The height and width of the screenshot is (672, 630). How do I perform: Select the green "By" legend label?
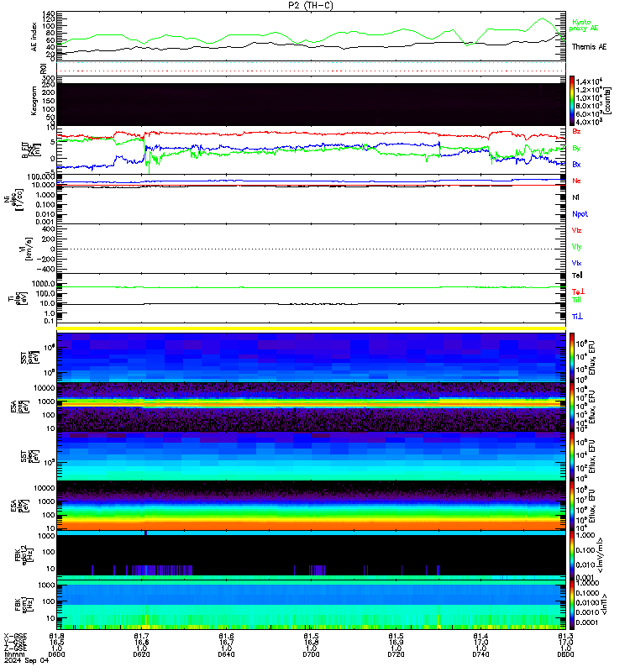pos(576,148)
